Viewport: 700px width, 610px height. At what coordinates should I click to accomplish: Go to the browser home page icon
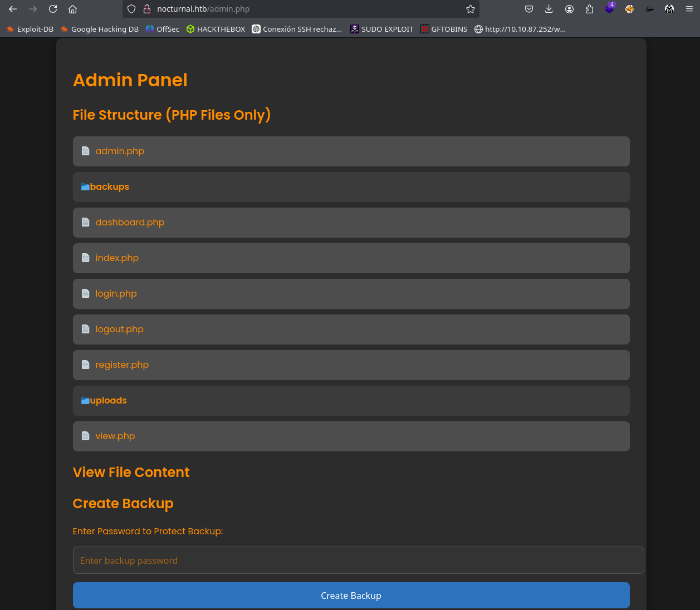[x=72, y=9]
